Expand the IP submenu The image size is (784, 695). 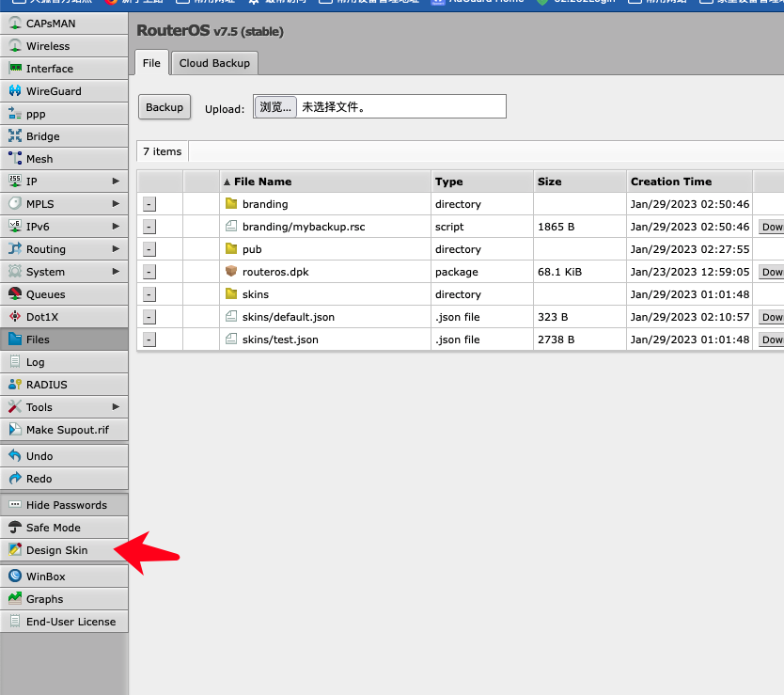116,182
